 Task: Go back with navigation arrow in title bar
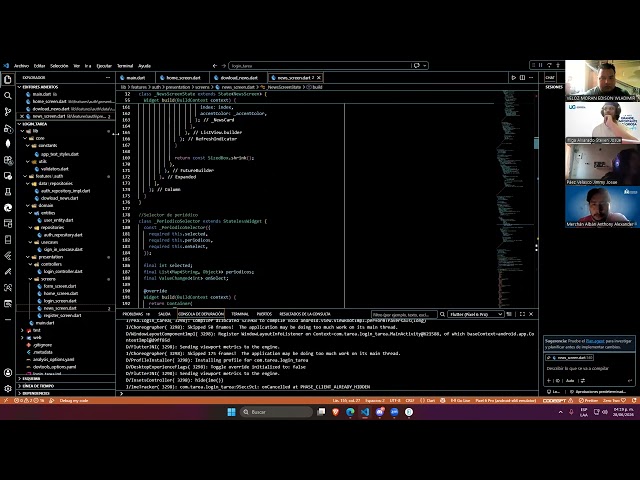click(215, 65)
